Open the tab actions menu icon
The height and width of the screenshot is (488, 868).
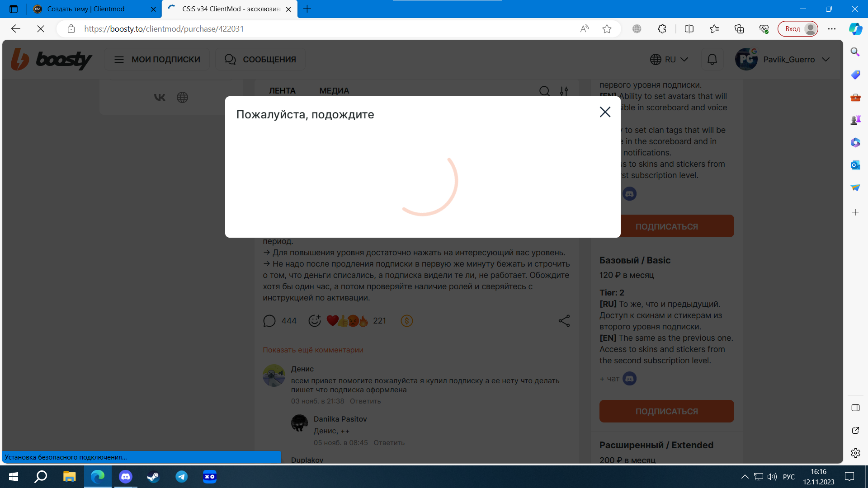coord(14,9)
